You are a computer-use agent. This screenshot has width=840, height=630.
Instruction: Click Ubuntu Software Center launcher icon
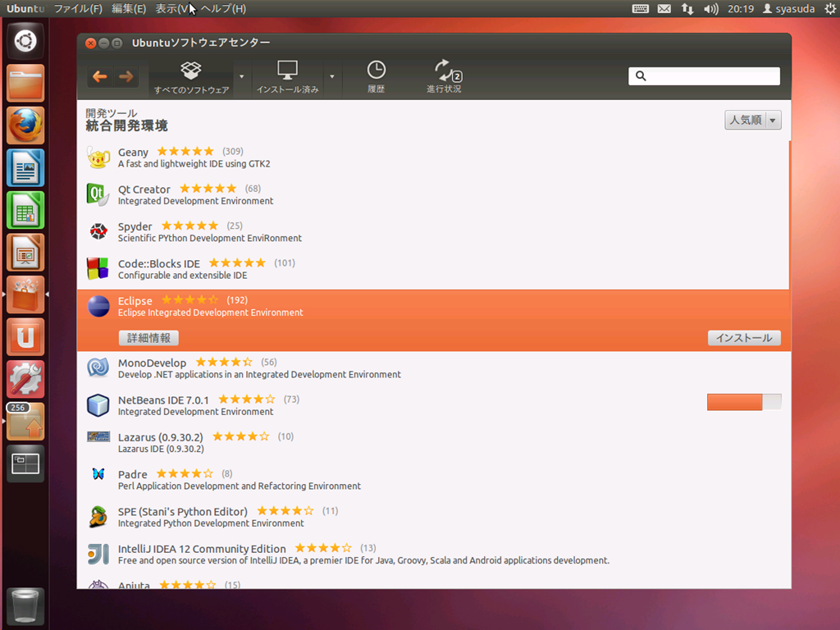tap(25, 294)
